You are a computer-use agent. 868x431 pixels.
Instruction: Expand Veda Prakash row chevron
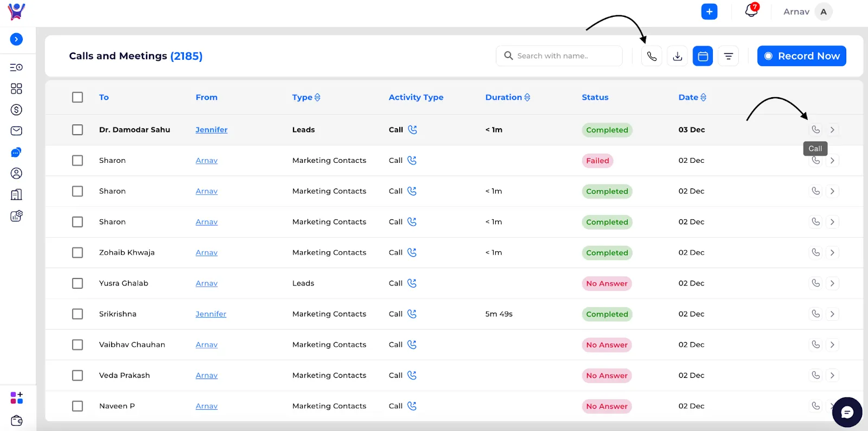click(832, 375)
